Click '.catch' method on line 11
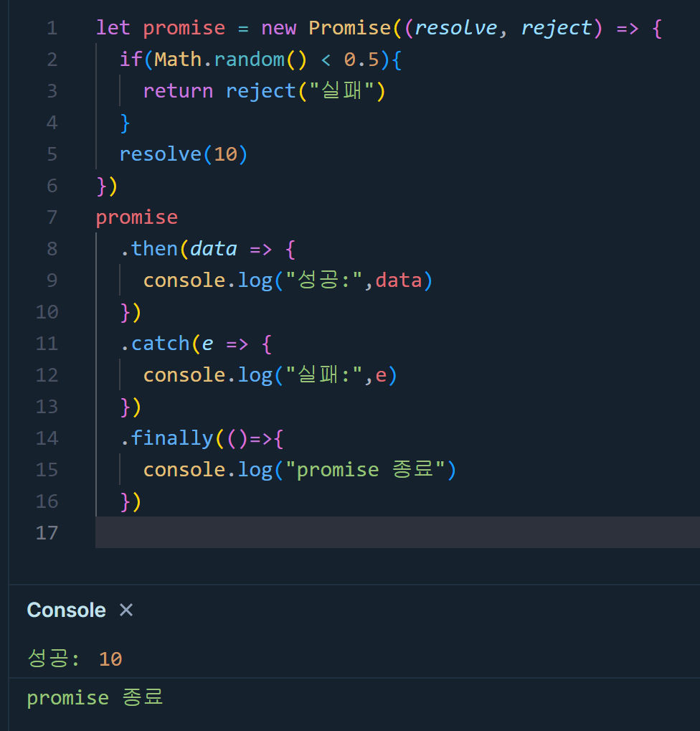Viewport: 700px width, 731px height. [155, 344]
